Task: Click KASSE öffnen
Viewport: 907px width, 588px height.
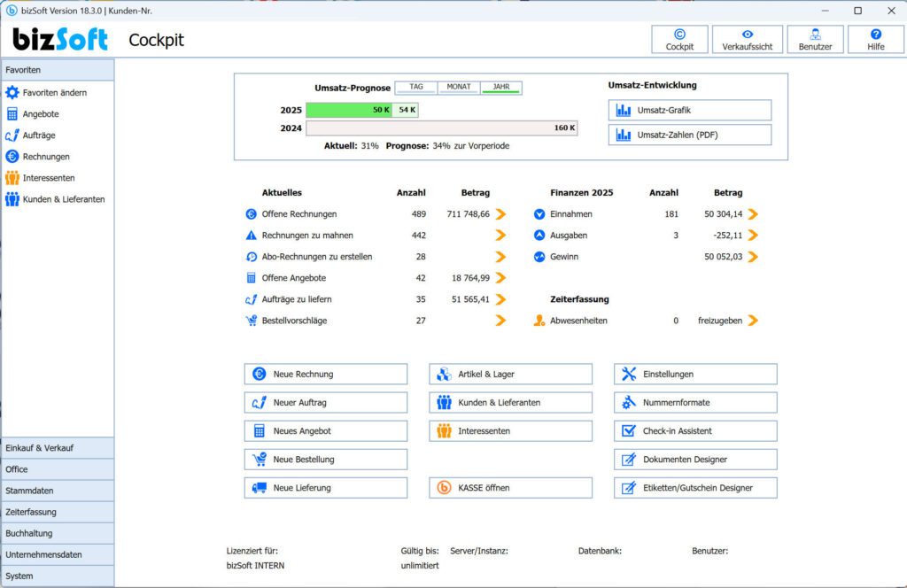Action: [511, 488]
